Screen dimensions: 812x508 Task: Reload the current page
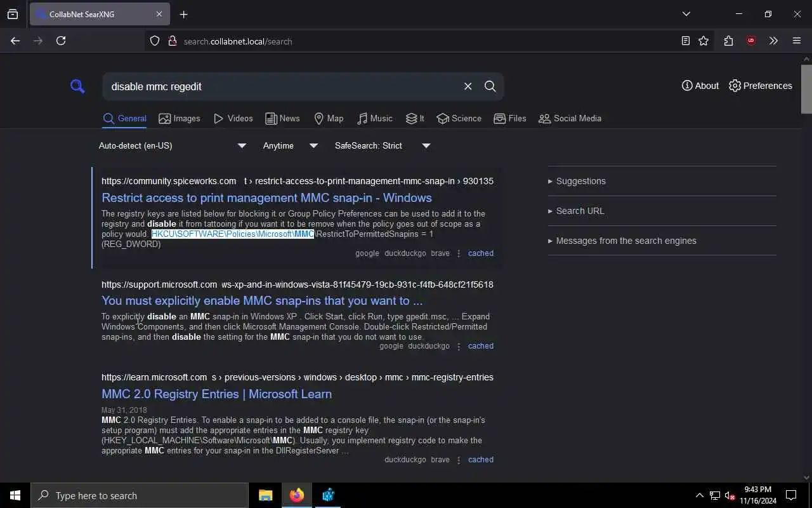(x=61, y=41)
